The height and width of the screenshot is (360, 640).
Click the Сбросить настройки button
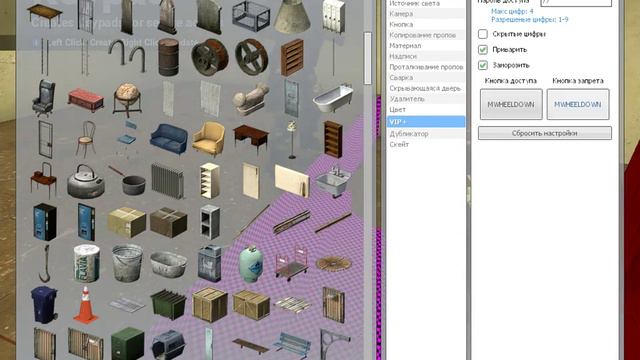point(544,133)
